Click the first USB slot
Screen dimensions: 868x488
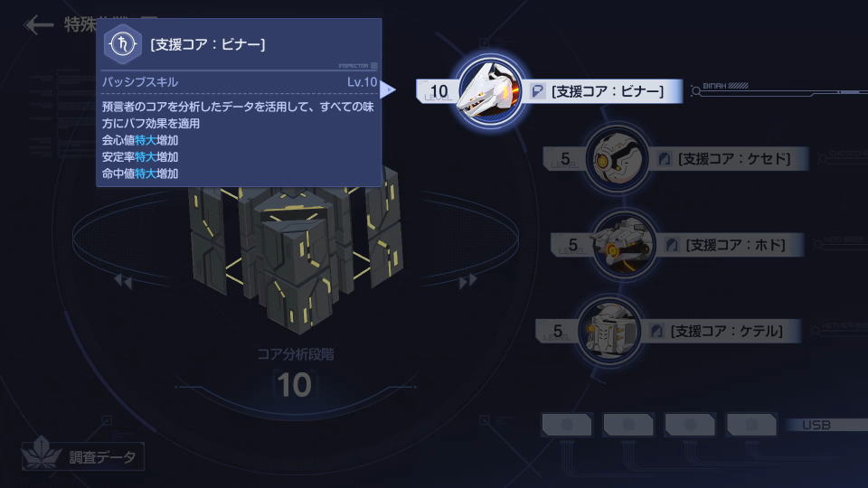[567, 425]
